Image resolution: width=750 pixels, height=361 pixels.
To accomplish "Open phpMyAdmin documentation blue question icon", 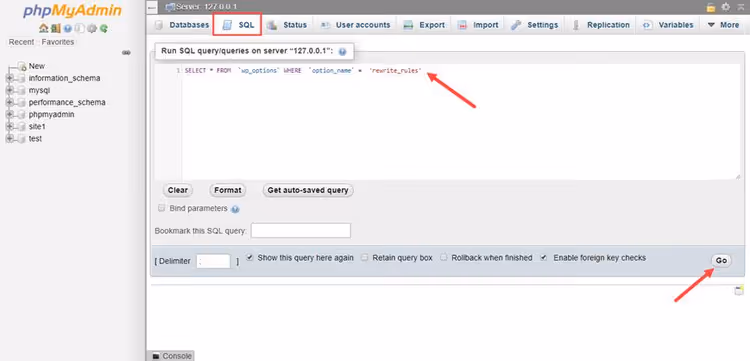I will click(x=67, y=29).
